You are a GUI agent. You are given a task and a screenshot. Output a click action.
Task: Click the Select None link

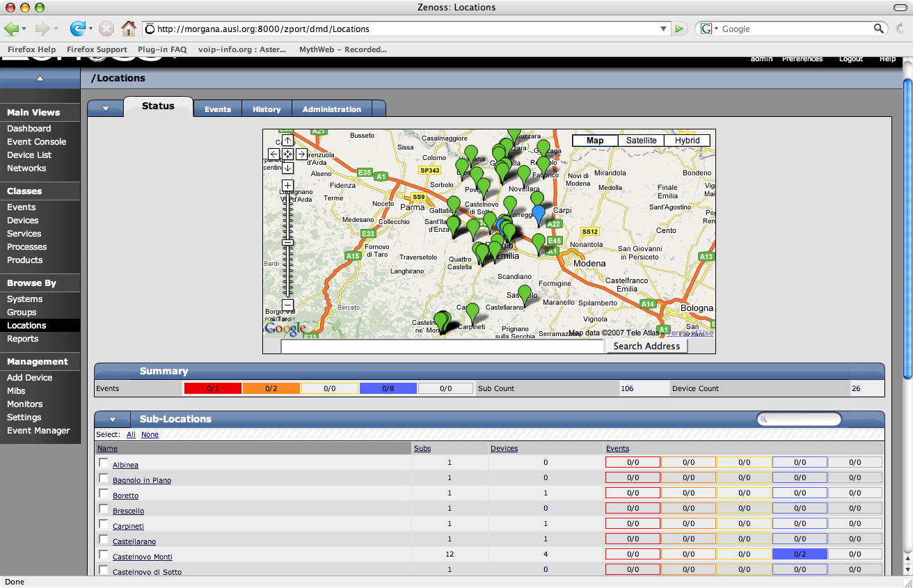click(x=150, y=434)
